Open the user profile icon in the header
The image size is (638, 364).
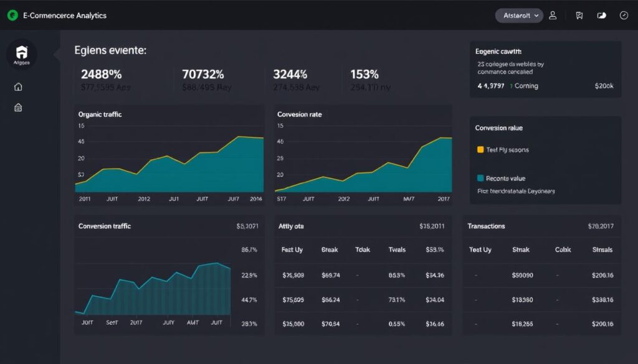click(x=553, y=15)
